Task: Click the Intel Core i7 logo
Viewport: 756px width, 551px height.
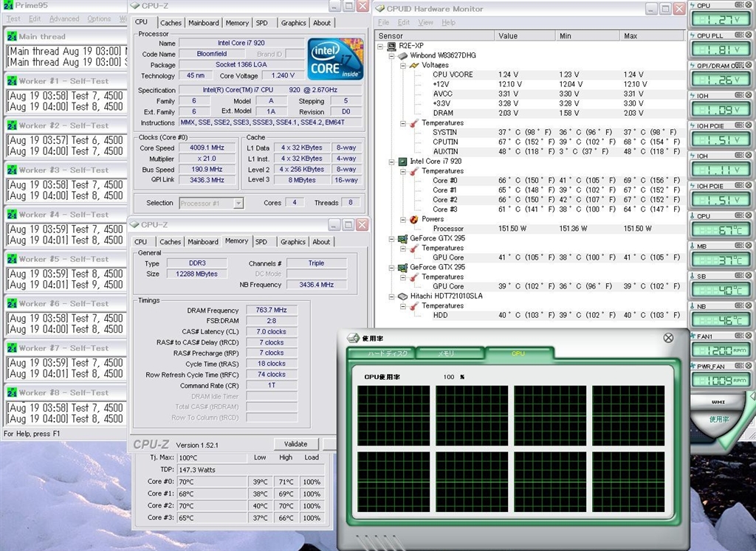Action: pyautogui.click(x=335, y=58)
